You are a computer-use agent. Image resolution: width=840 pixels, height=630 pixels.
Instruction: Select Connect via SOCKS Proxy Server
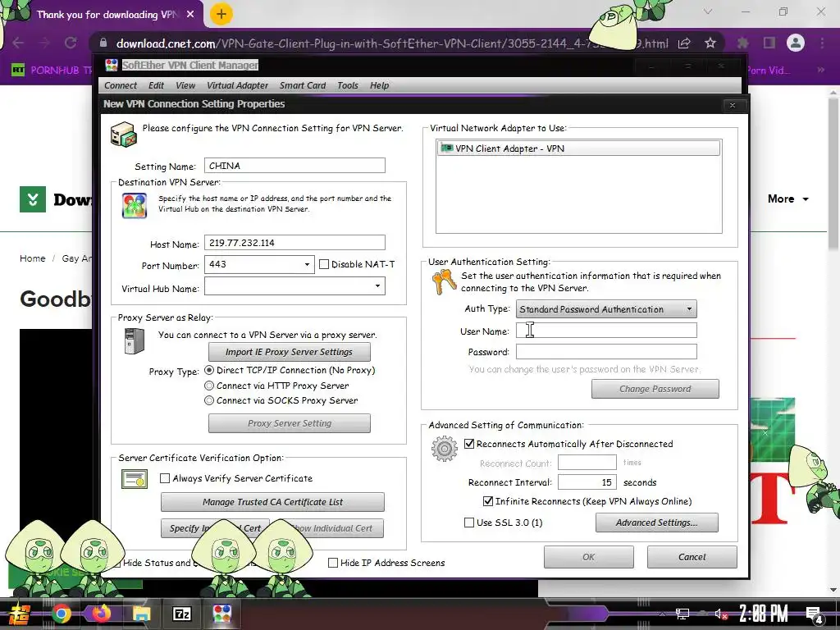point(209,400)
